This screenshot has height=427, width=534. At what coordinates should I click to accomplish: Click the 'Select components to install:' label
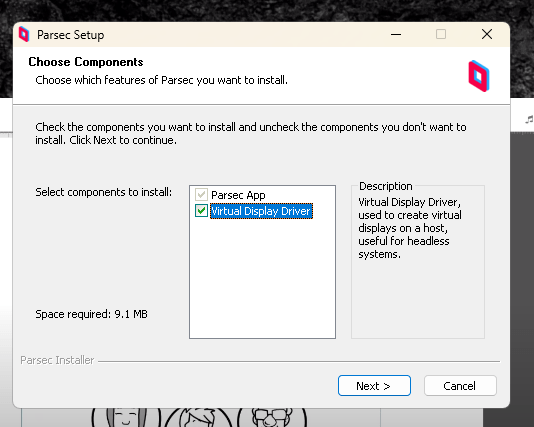pos(104,192)
